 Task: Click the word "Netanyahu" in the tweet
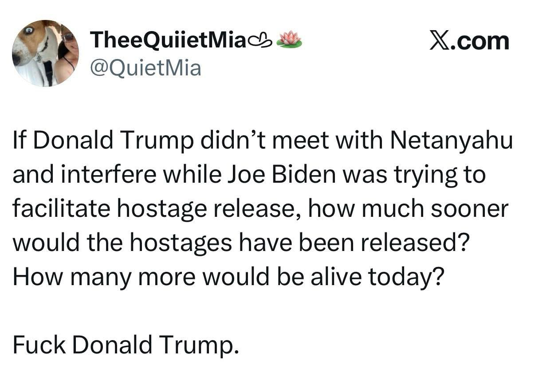[452, 141]
